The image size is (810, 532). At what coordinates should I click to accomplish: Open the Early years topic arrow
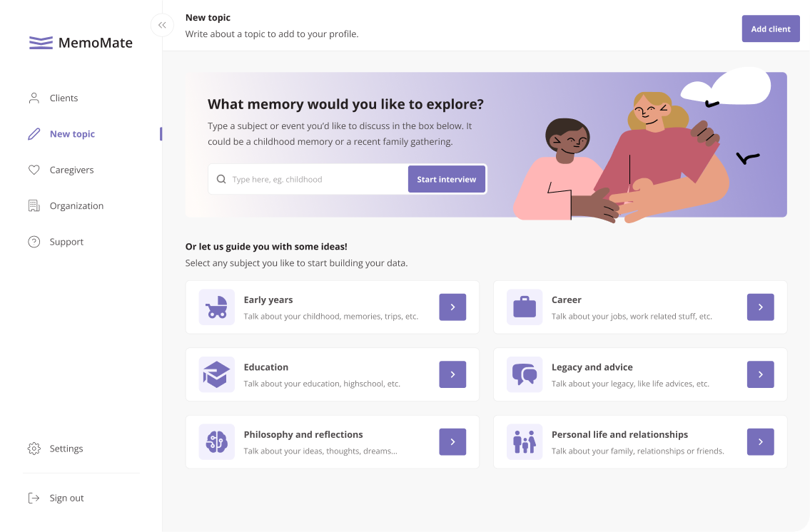[452, 307]
